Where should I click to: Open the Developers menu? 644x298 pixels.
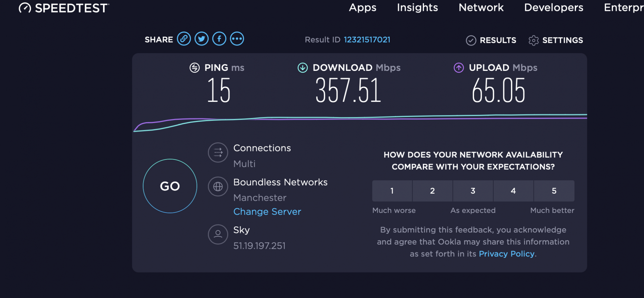pos(554,8)
